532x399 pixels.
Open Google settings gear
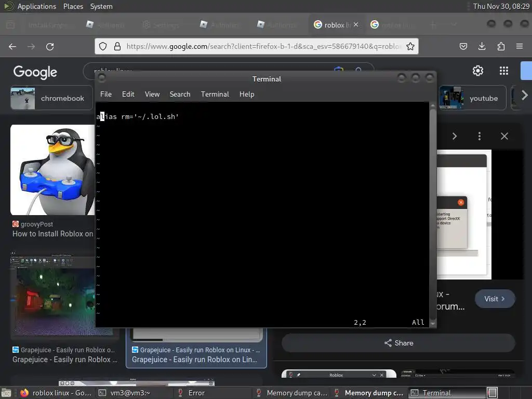point(478,71)
